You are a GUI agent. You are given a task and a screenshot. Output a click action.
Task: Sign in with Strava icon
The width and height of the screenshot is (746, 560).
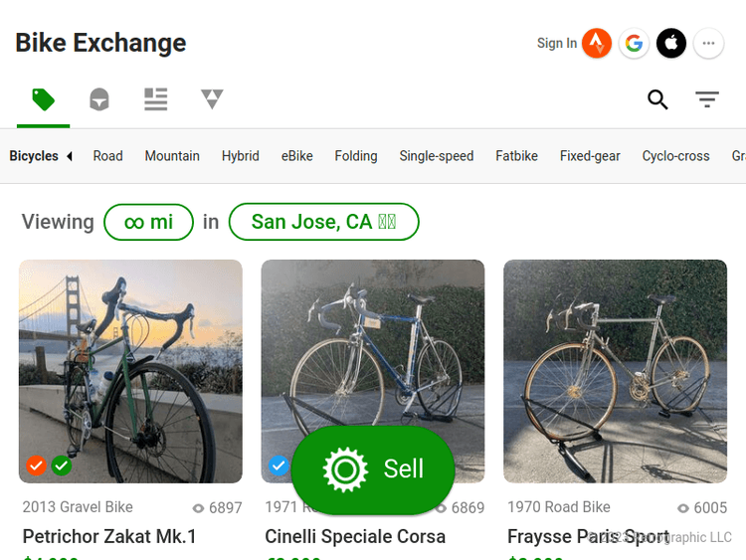coord(597,43)
